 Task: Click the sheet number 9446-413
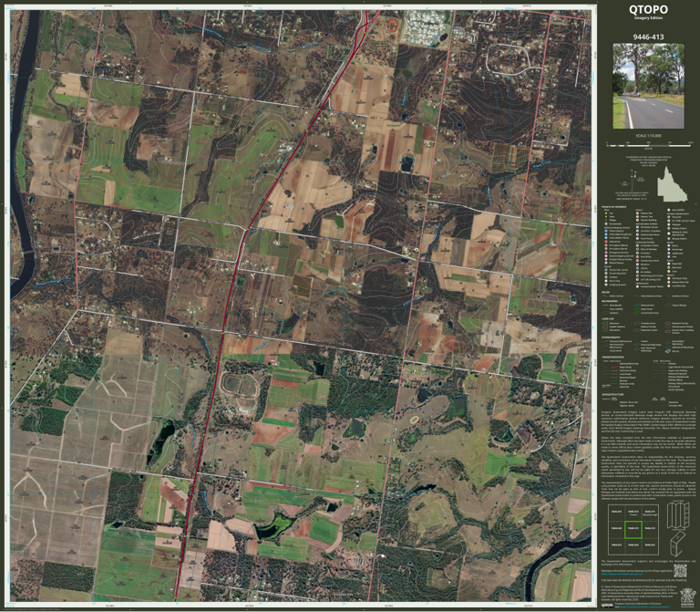648,37
